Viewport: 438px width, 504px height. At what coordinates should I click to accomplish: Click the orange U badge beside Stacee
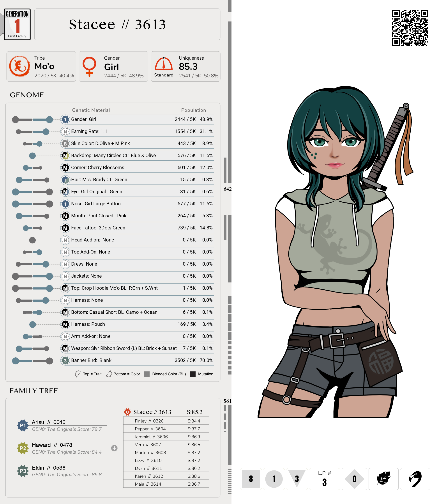point(127,412)
